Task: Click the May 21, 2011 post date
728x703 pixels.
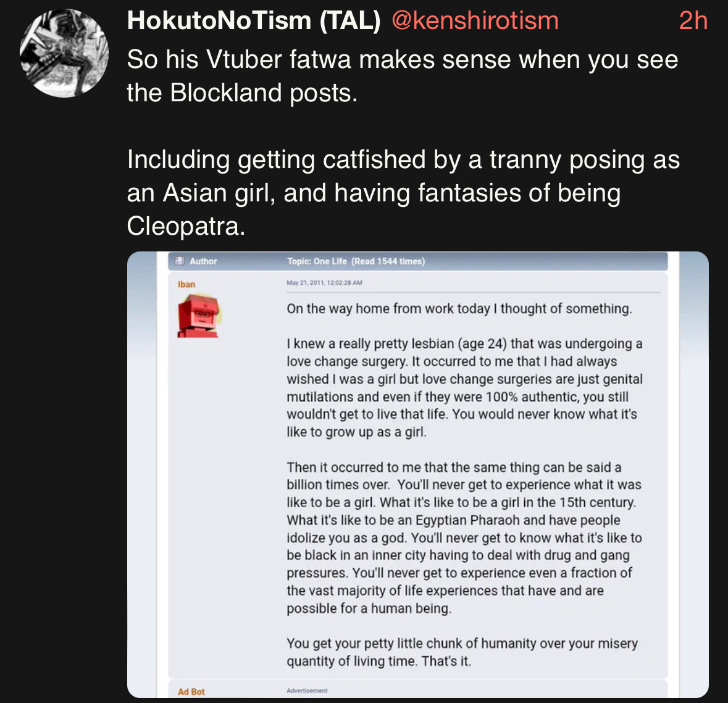Action: [324, 283]
